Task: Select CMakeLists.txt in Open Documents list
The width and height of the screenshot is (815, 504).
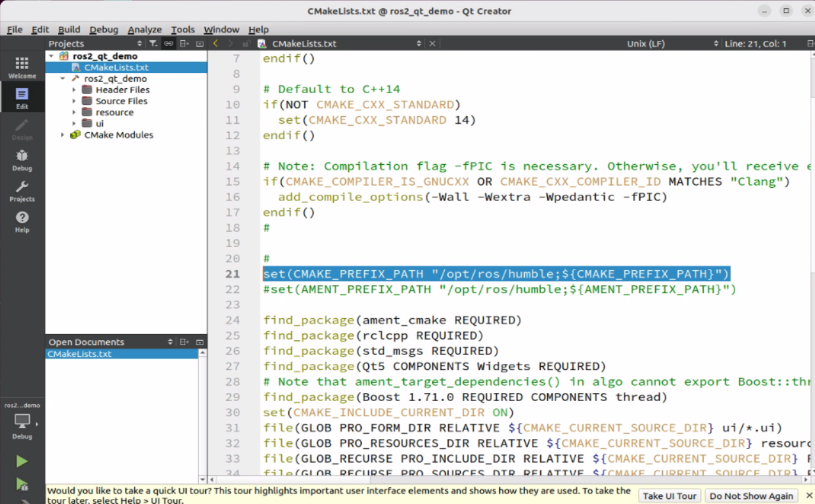Action: pos(121,354)
